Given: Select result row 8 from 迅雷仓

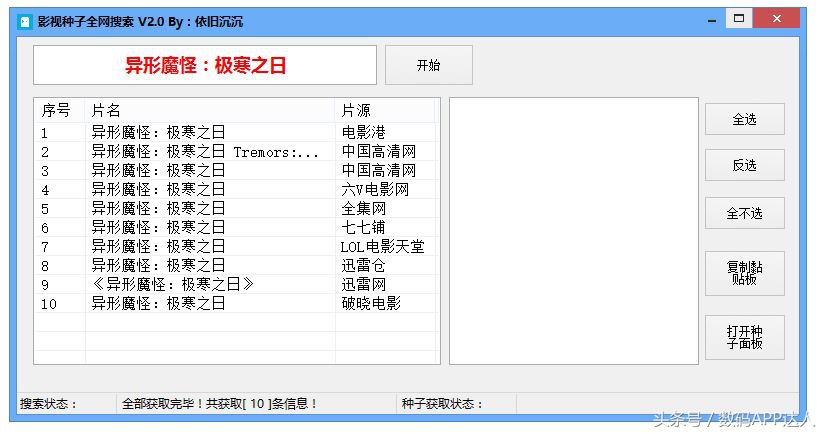Looking at the screenshot, I should [236, 265].
